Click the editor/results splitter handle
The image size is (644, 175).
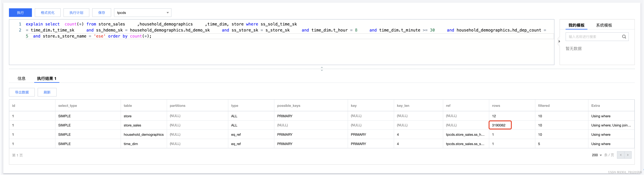pyautogui.click(x=322, y=69)
